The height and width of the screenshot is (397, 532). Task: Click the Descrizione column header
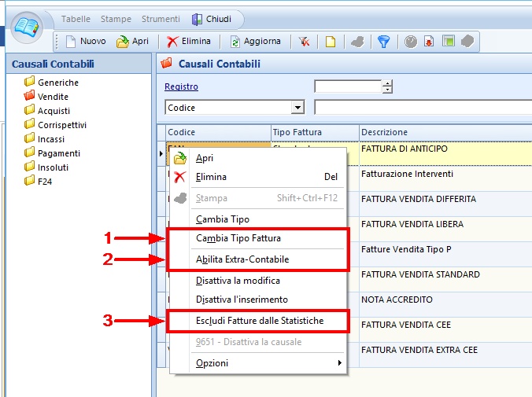coord(385,132)
